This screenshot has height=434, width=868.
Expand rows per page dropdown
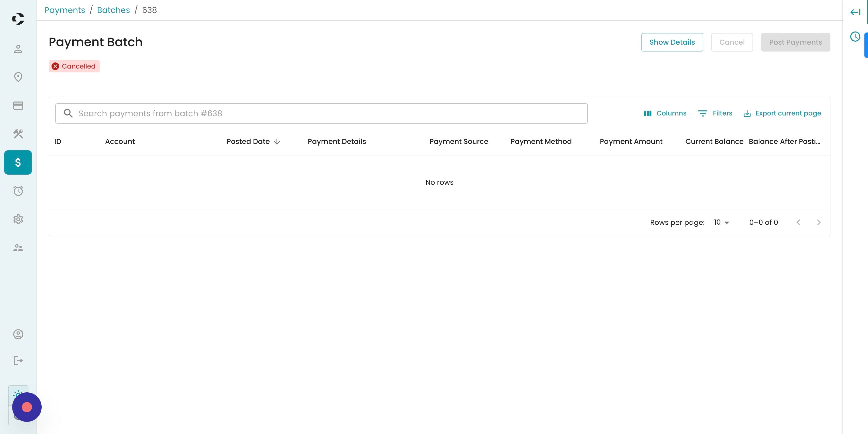[721, 222]
